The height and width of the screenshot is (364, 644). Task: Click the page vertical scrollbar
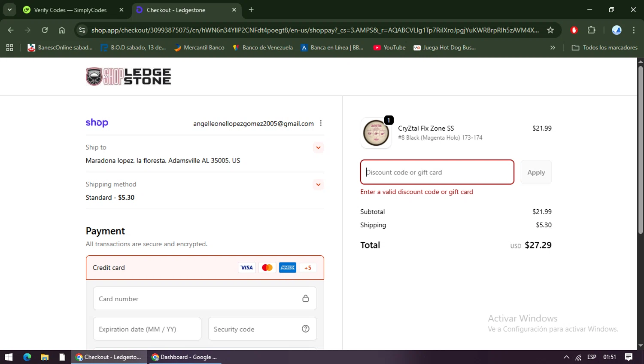[641, 150]
